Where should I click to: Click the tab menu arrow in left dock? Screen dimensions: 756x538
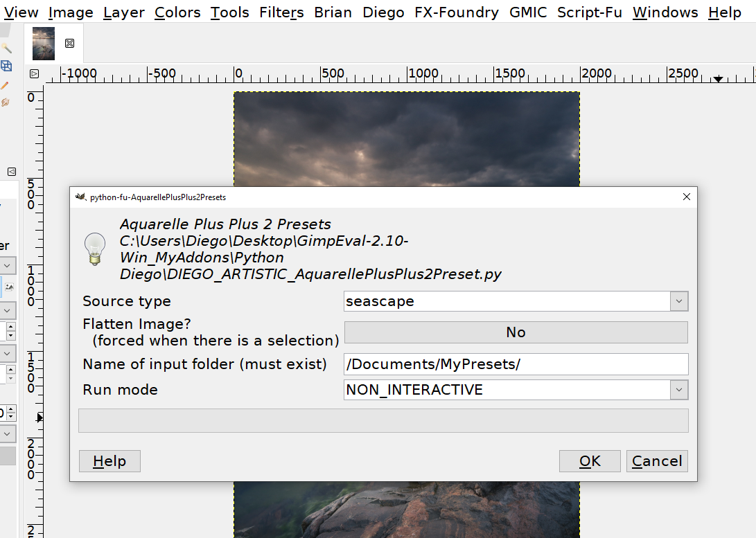(x=12, y=172)
